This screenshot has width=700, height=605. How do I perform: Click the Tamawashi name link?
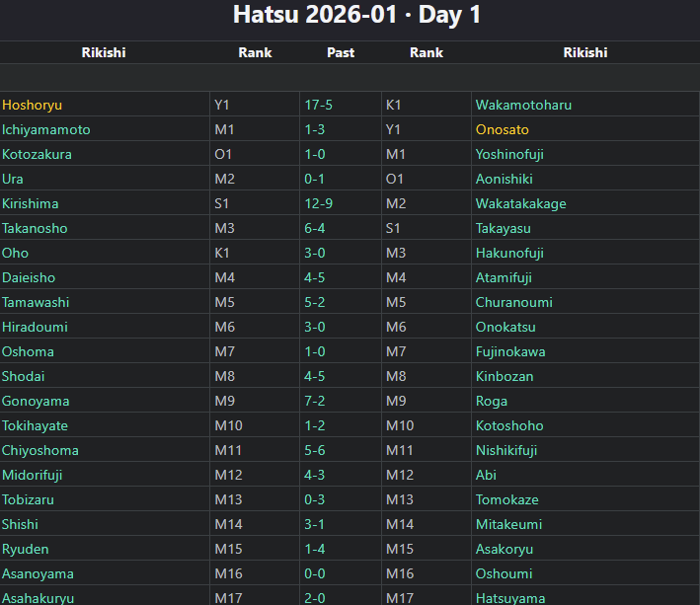pos(36,302)
